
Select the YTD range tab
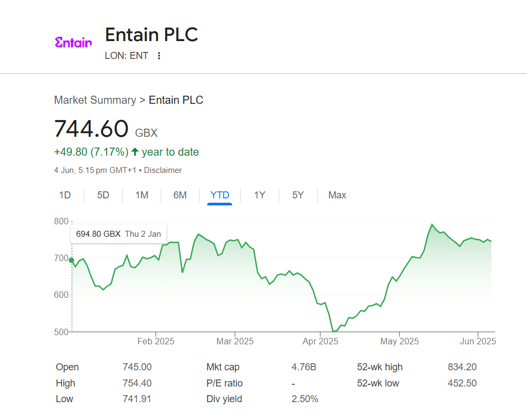tap(220, 195)
